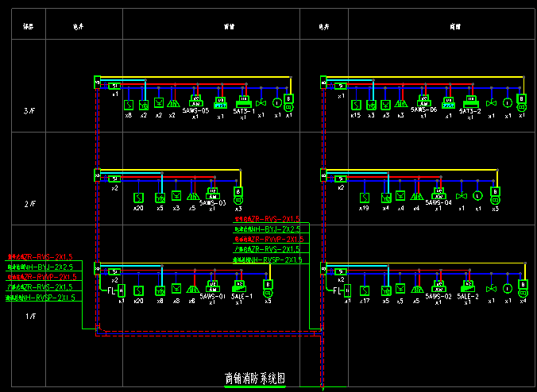Screen dimensions: 537x392
Task: Select the smoke detector symbol marked x15
Action: [x=356, y=105]
